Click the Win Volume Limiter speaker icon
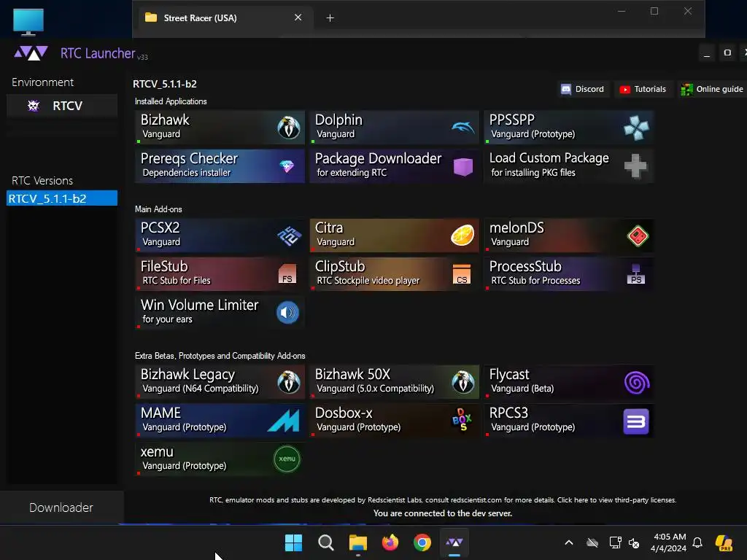This screenshot has width=747, height=560. (287, 313)
